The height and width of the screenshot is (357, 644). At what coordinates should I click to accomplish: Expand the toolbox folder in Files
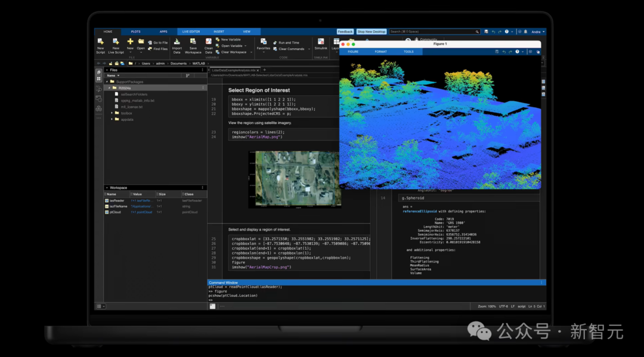pyautogui.click(x=112, y=113)
